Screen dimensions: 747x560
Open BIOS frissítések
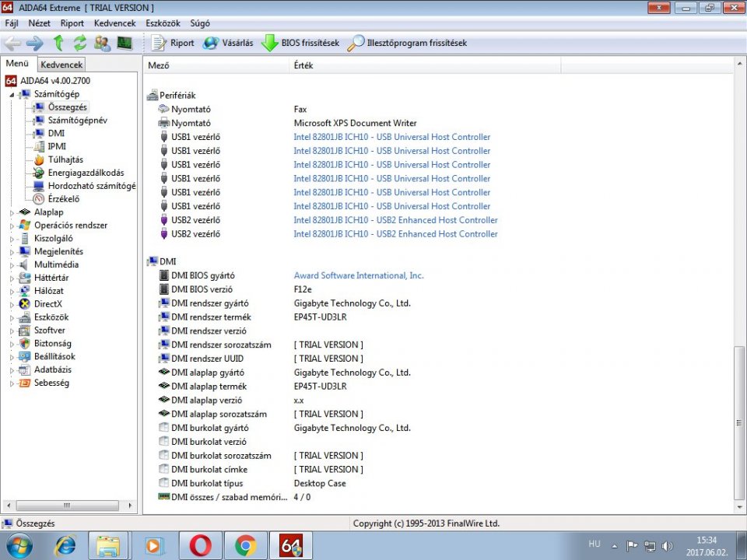pyautogui.click(x=300, y=44)
